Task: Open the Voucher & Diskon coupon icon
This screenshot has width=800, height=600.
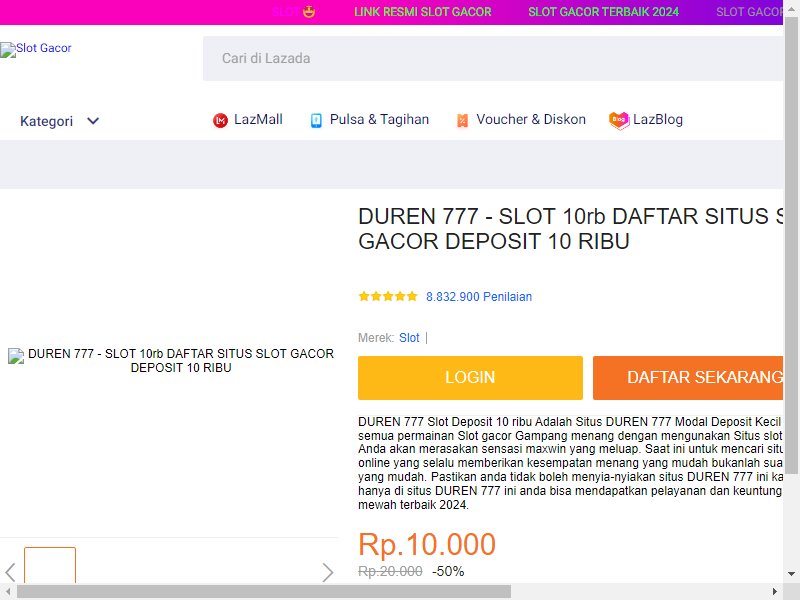Action: (x=462, y=120)
